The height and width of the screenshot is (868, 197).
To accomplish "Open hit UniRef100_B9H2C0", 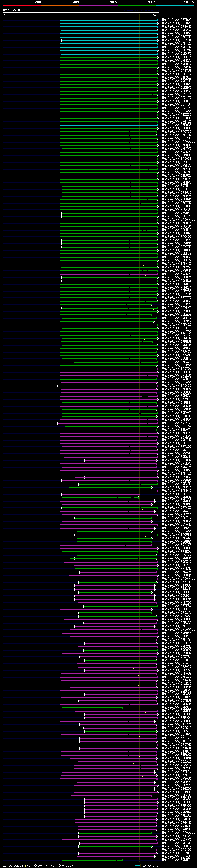I will coord(177,30).
